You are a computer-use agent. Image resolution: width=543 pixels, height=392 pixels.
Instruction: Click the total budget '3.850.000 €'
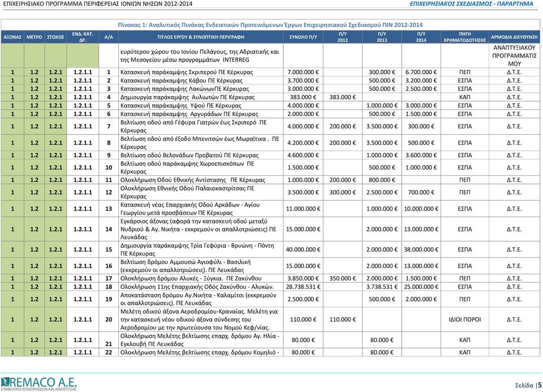(x=303, y=278)
